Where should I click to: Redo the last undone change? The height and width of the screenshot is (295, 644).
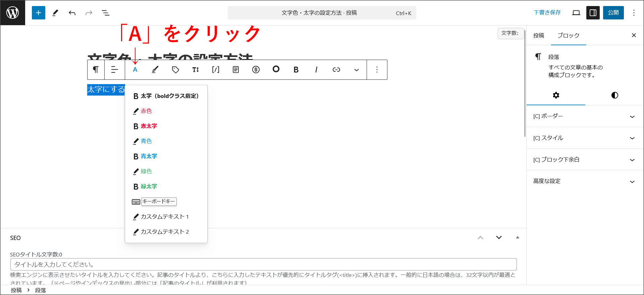click(x=89, y=13)
